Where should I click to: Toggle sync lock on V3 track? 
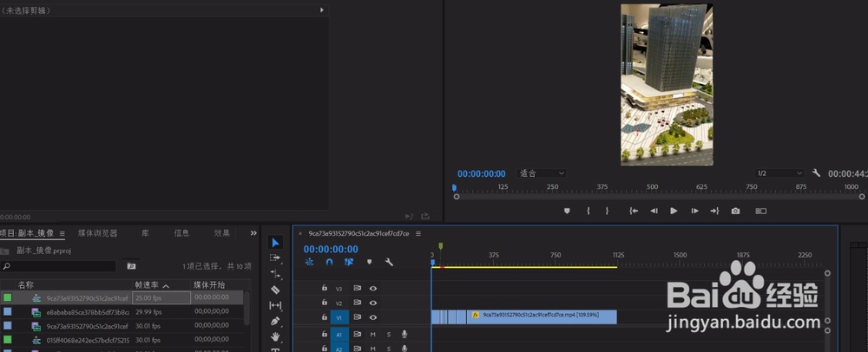click(357, 288)
